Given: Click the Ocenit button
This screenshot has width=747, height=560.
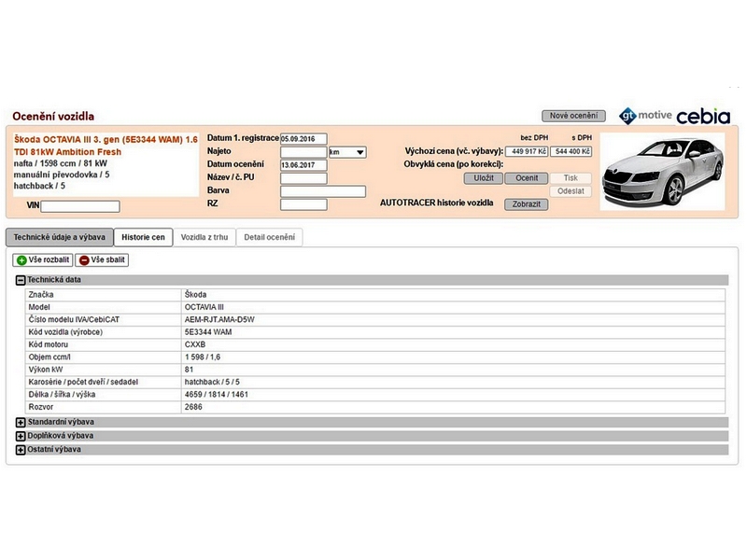Looking at the screenshot, I should click(x=527, y=178).
